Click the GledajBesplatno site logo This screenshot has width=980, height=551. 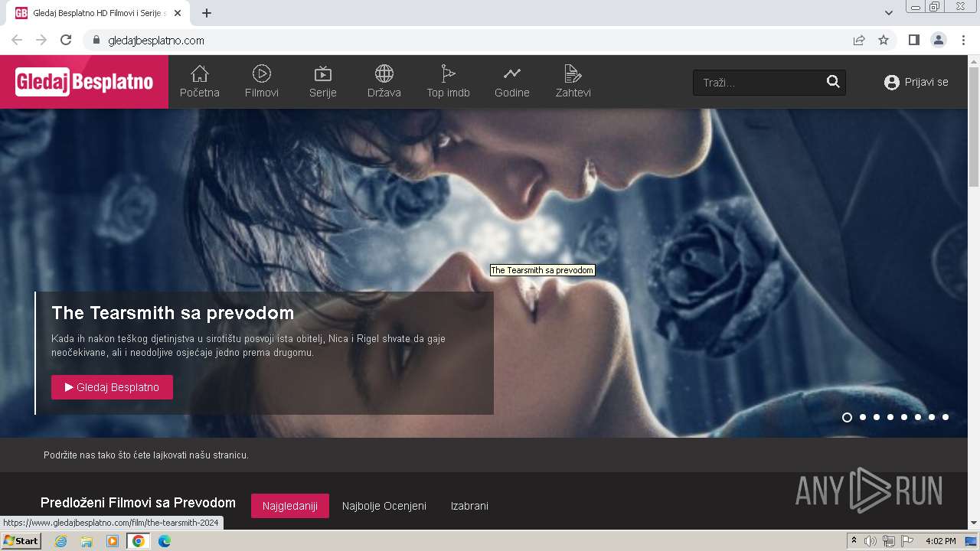(84, 82)
